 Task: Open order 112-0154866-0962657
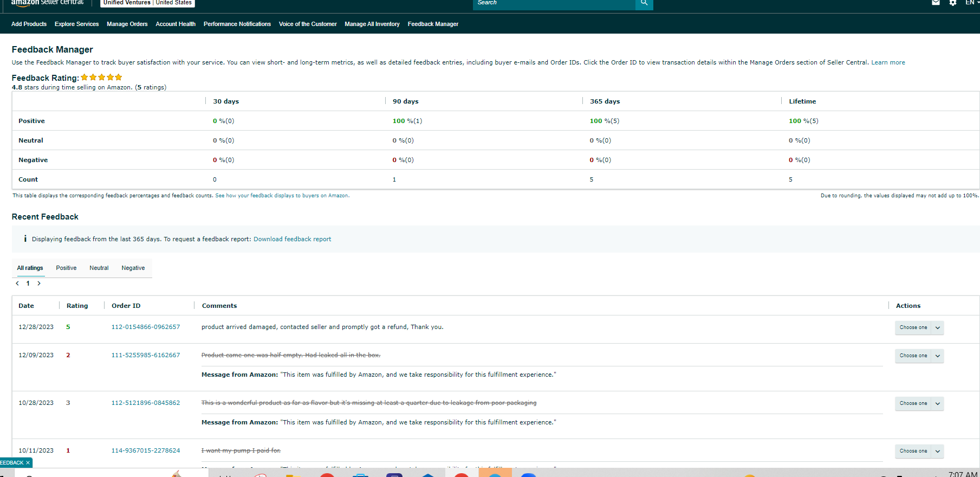146,327
